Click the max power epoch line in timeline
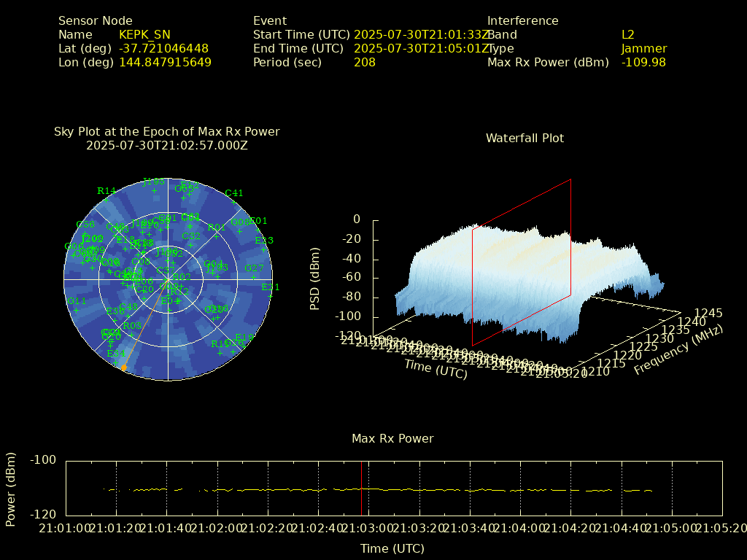This screenshot has height=560, width=747. 361,489
